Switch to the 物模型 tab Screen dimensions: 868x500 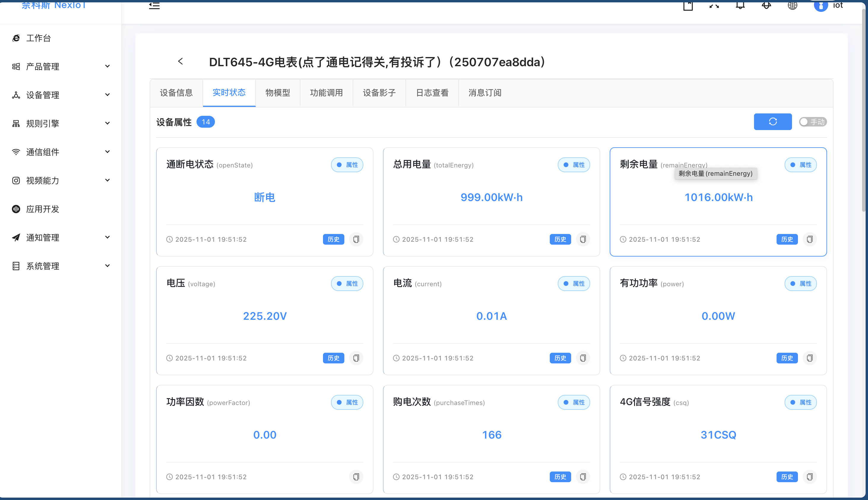[278, 93]
